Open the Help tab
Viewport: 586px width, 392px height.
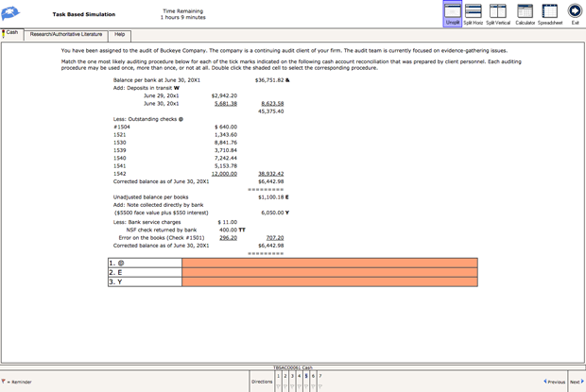(x=120, y=34)
